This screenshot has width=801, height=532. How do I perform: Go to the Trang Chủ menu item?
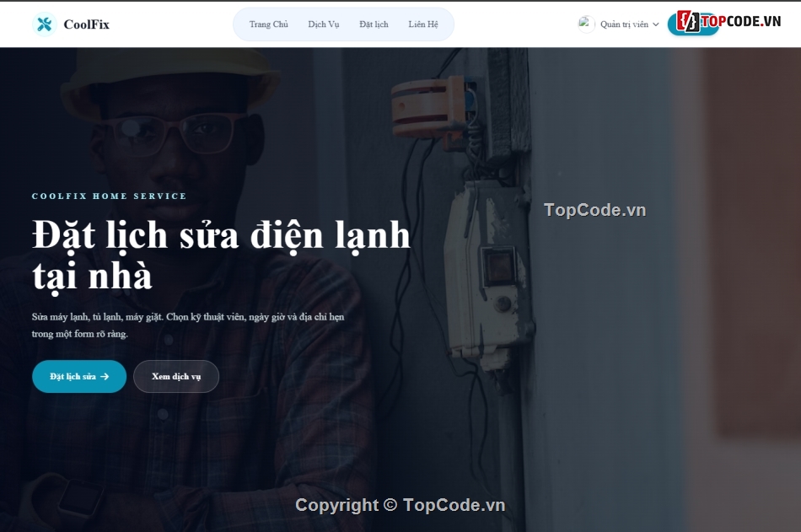[x=269, y=24]
